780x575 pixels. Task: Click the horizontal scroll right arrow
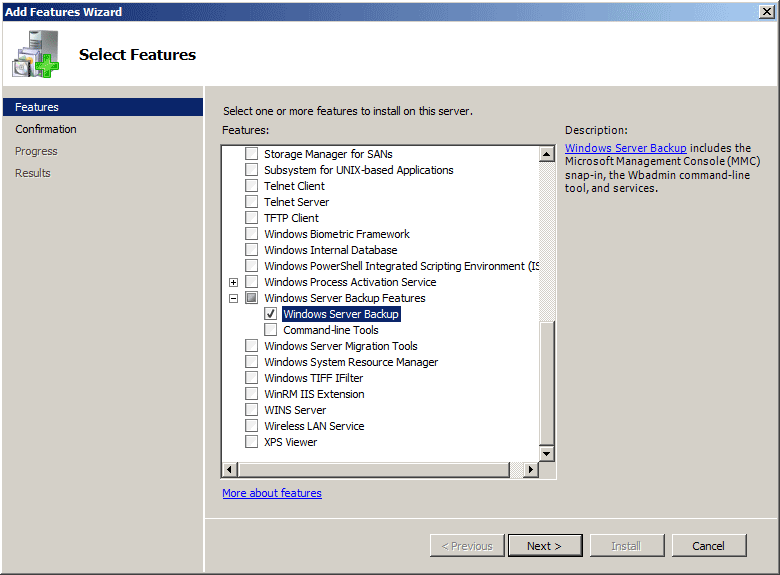531,469
